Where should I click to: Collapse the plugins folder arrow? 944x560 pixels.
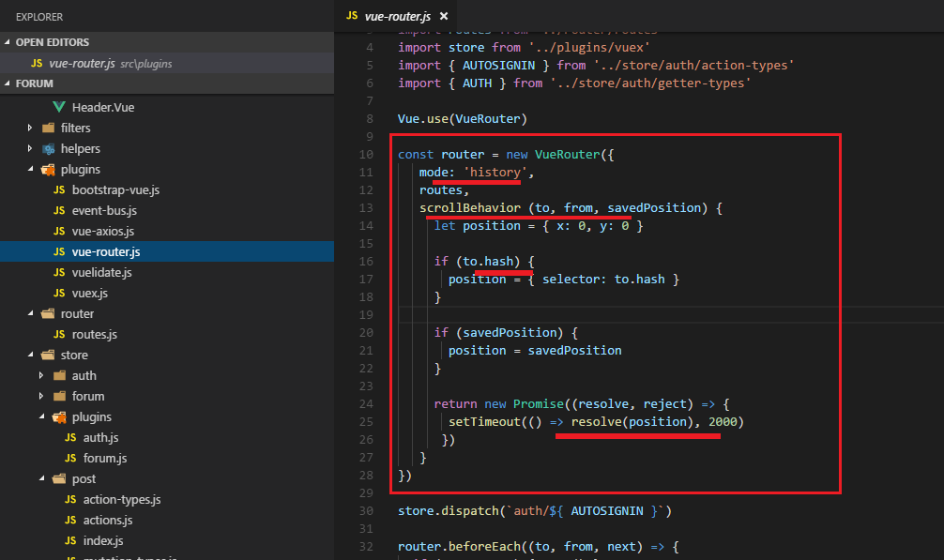tap(30, 169)
